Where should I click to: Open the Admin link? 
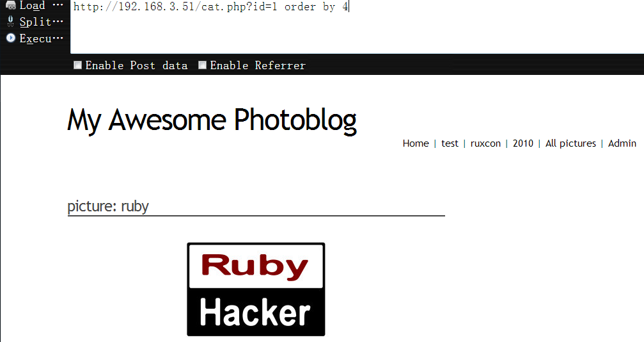(x=622, y=143)
